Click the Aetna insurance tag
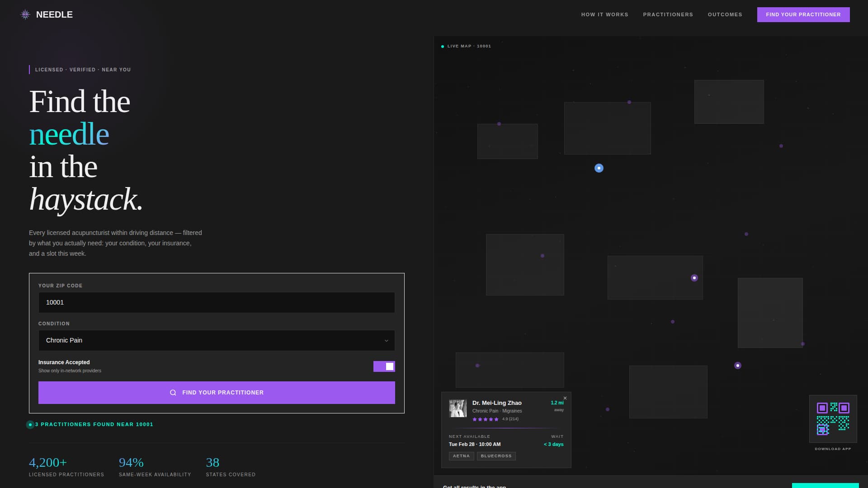The image size is (868, 488). coord(461,456)
